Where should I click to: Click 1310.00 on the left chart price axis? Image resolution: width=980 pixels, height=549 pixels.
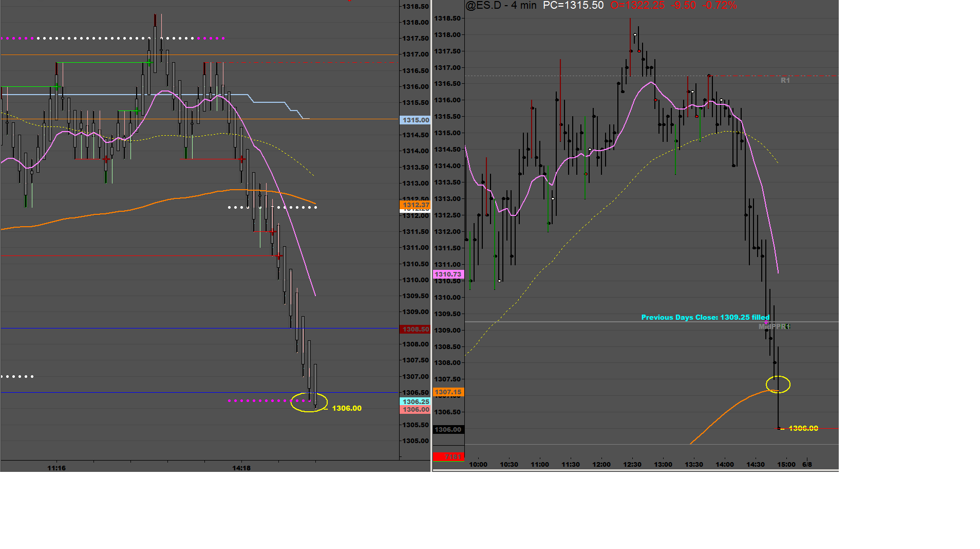pyautogui.click(x=416, y=280)
